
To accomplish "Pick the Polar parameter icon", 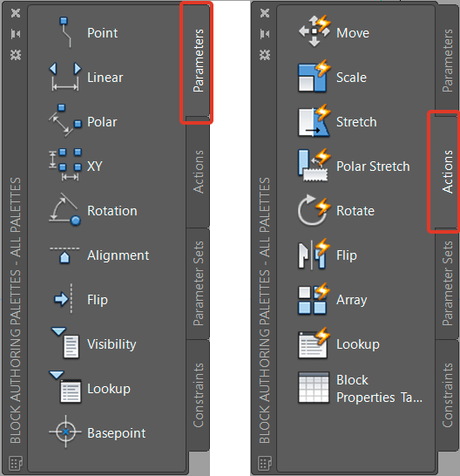I will pyautogui.click(x=65, y=120).
